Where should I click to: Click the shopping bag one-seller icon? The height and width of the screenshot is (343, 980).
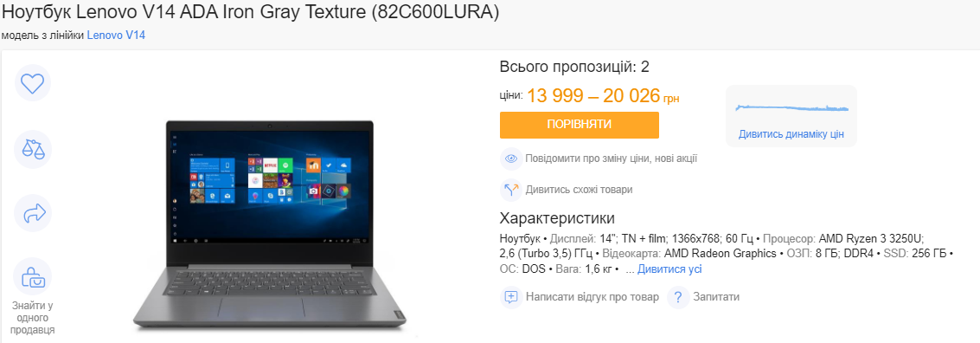coord(33,277)
